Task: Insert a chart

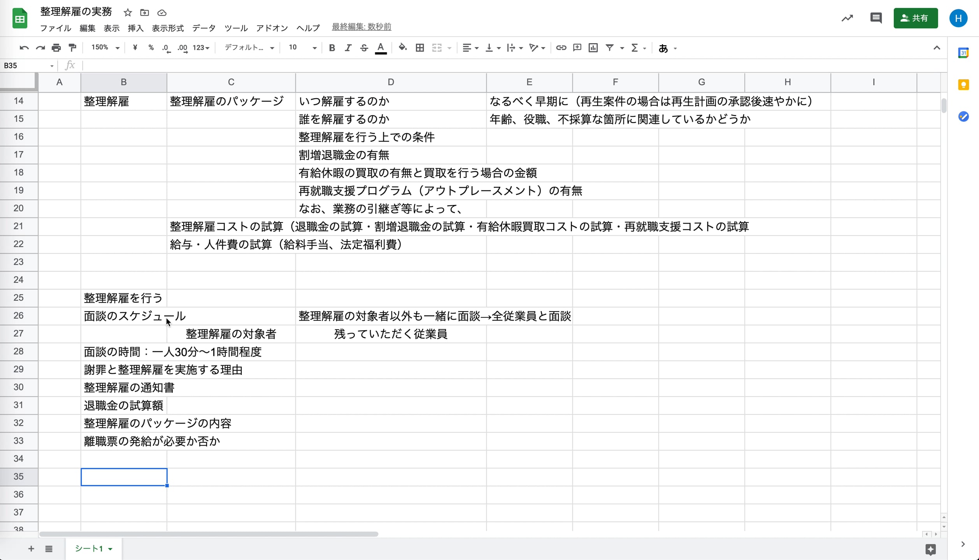Action: 593,47
